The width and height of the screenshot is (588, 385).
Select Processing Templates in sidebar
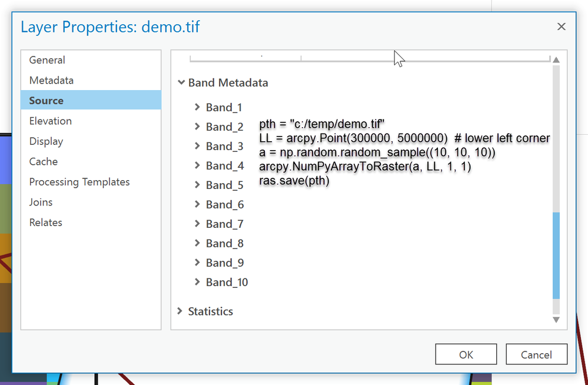79,182
